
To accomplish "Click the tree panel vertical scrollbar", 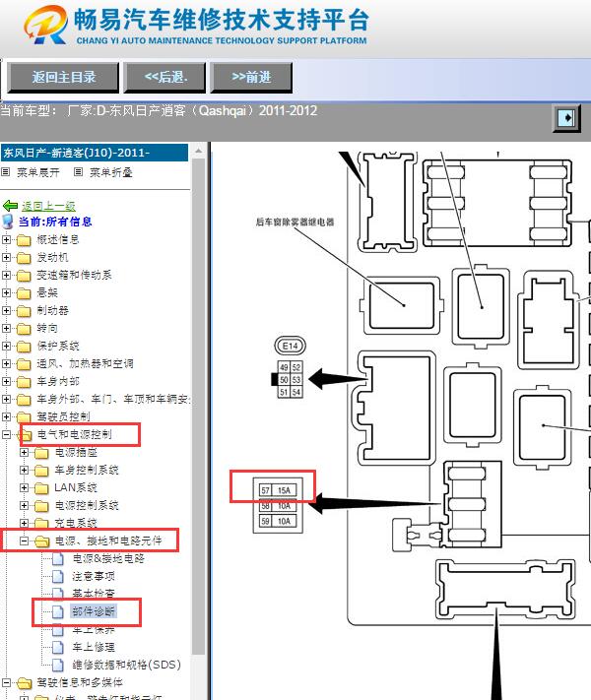I will coord(199,407).
